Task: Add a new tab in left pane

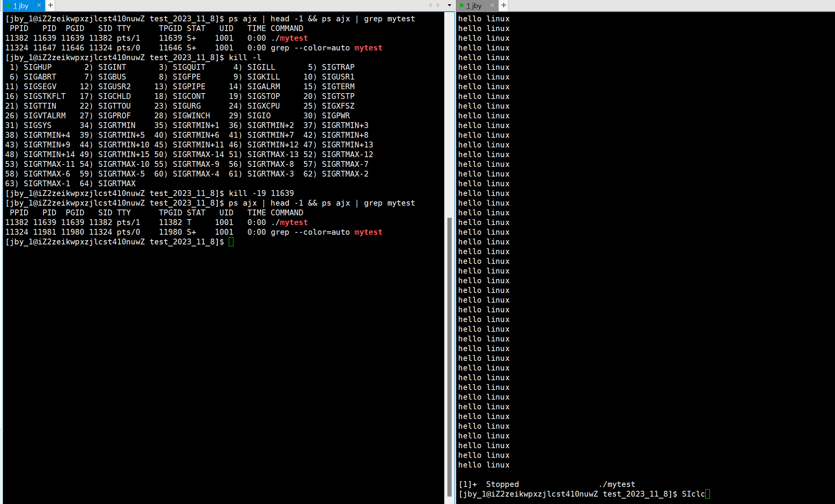Action: tap(50, 5)
